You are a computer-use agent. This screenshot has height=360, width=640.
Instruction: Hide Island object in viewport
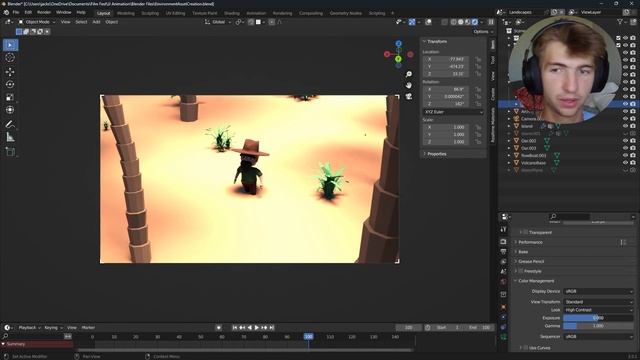tap(625, 126)
